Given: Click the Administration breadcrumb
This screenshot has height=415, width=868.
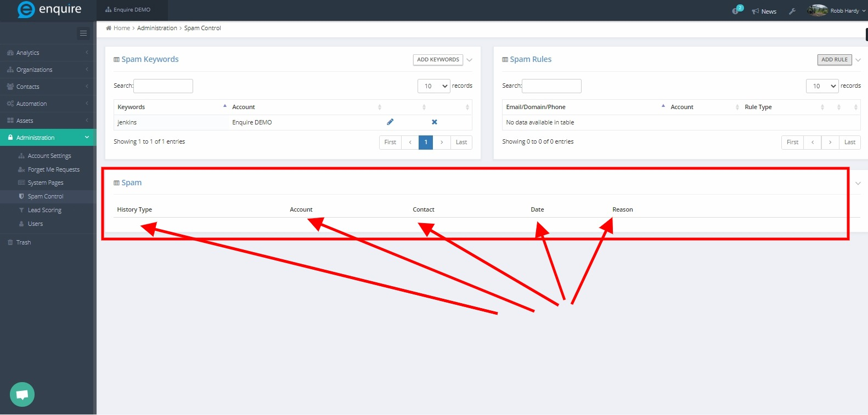Looking at the screenshot, I should (157, 28).
